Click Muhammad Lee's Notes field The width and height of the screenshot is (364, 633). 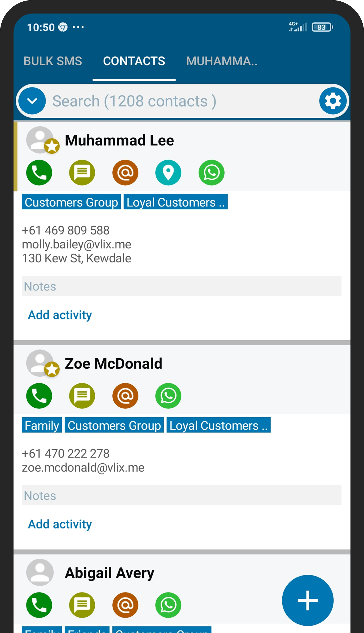point(181,286)
